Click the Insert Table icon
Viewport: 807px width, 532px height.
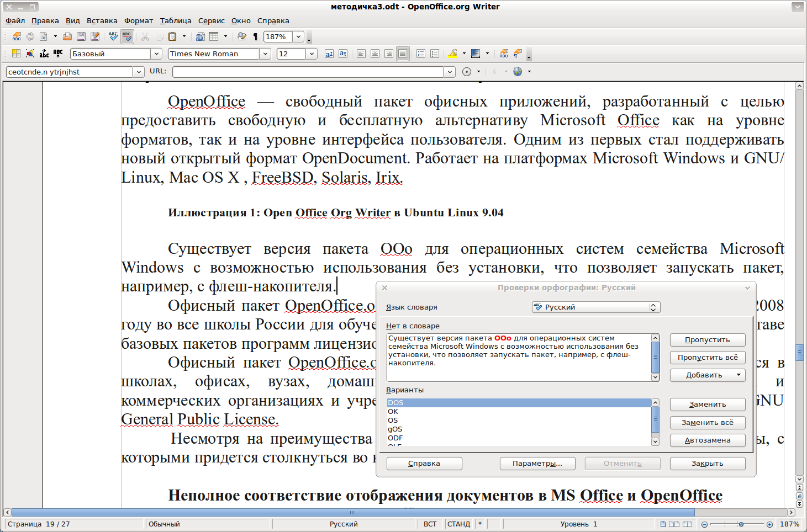[214, 36]
